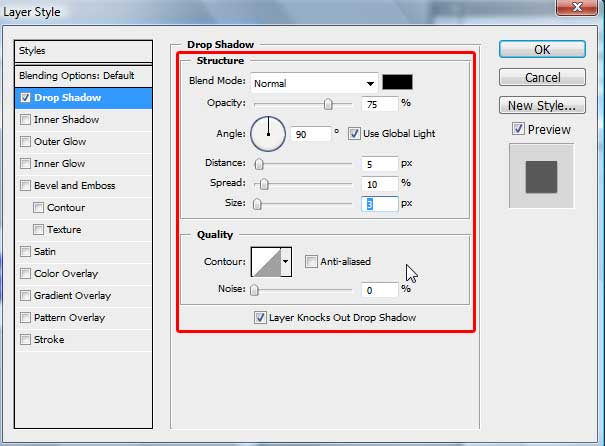The height and width of the screenshot is (446, 605).
Task: Toggle the Preview checkbox
Action: pyautogui.click(x=518, y=128)
